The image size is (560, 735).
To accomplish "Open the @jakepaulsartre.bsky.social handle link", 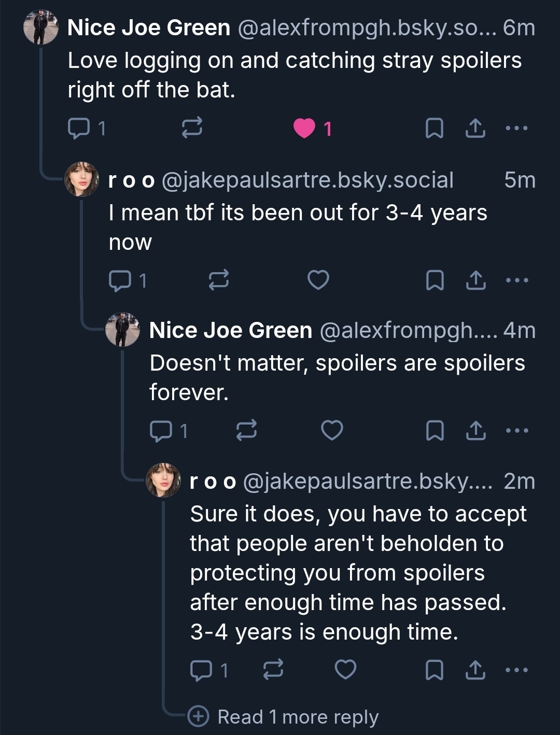I will pos(307,180).
